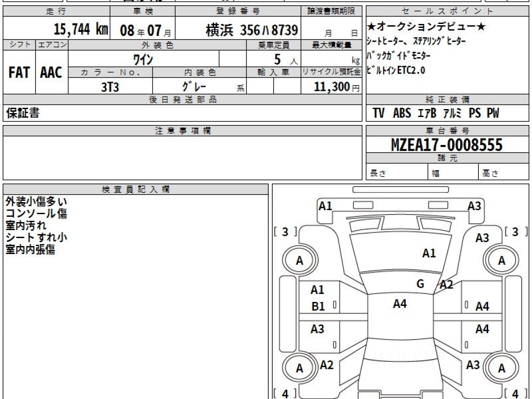Click the エアコン header cell
The width and height of the screenshot is (532, 399).
(52, 45)
